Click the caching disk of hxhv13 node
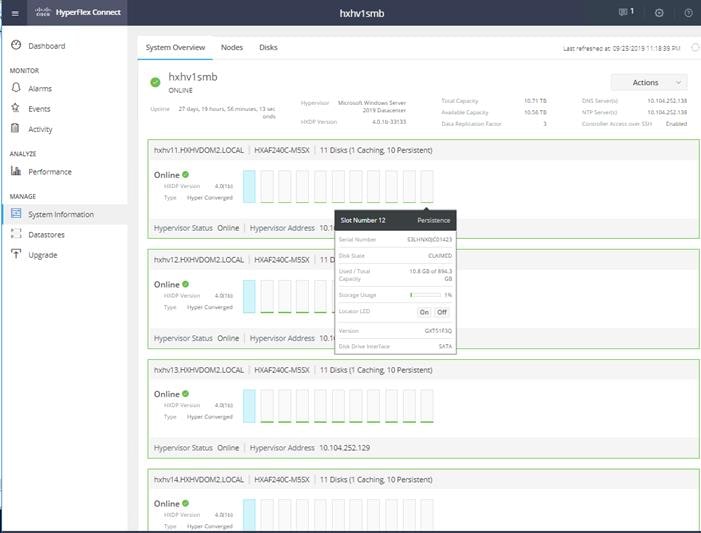 click(x=249, y=406)
